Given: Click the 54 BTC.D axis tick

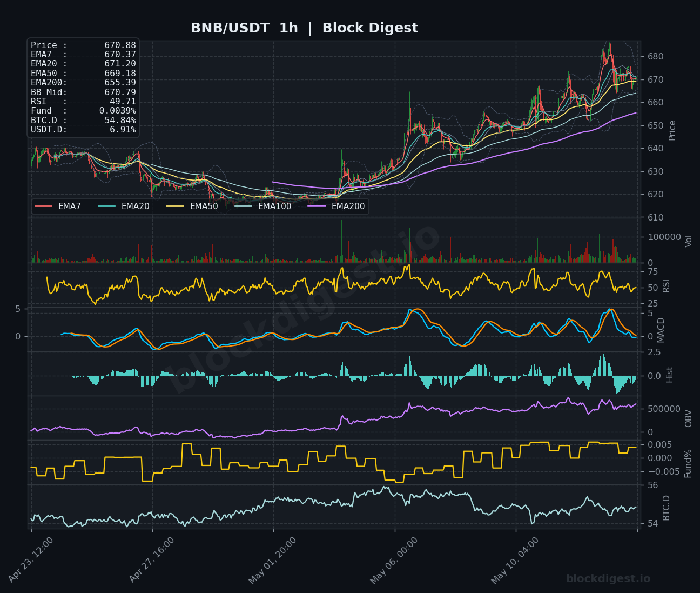Looking at the screenshot, I should pos(652,524).
